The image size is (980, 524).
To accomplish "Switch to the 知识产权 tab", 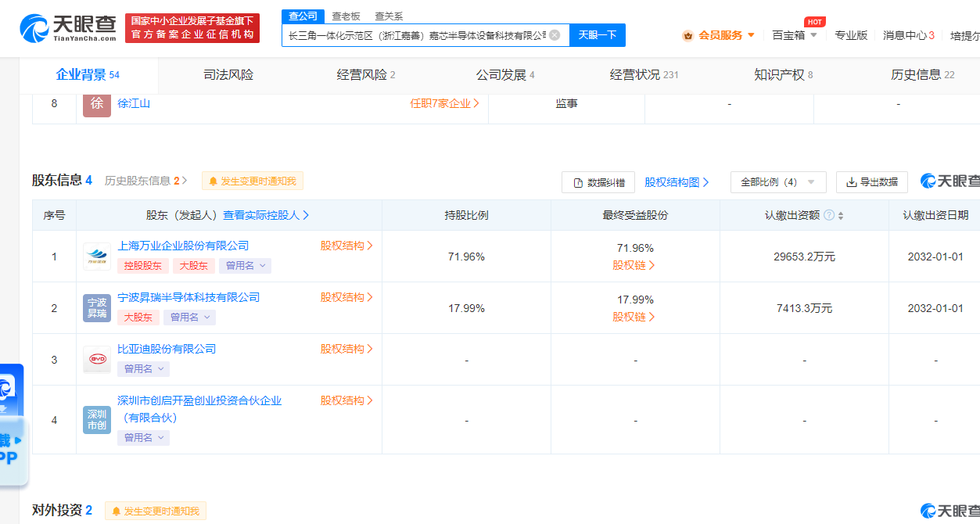I will click(784, 75).
